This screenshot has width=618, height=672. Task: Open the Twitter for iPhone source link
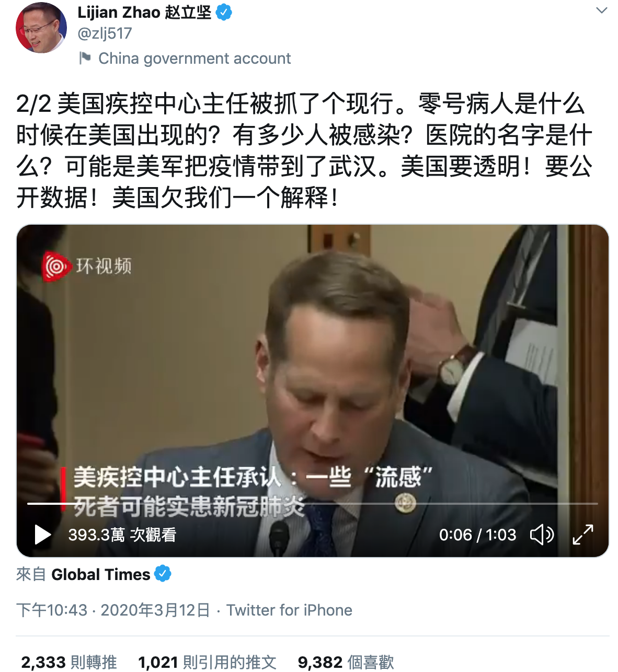289,610
